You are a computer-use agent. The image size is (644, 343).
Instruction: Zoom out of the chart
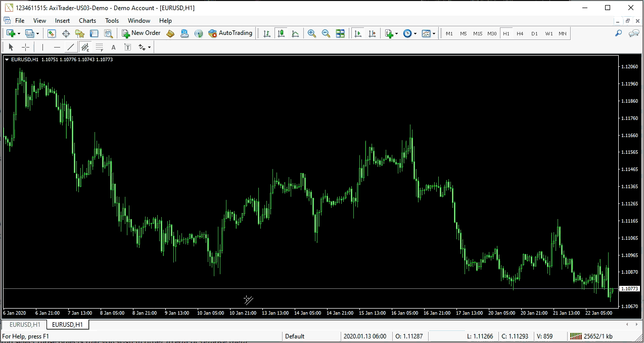pos(326,33)
